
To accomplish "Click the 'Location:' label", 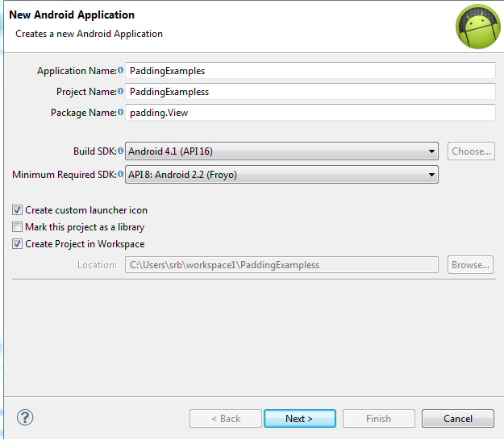I will click(x=97, y=265).
